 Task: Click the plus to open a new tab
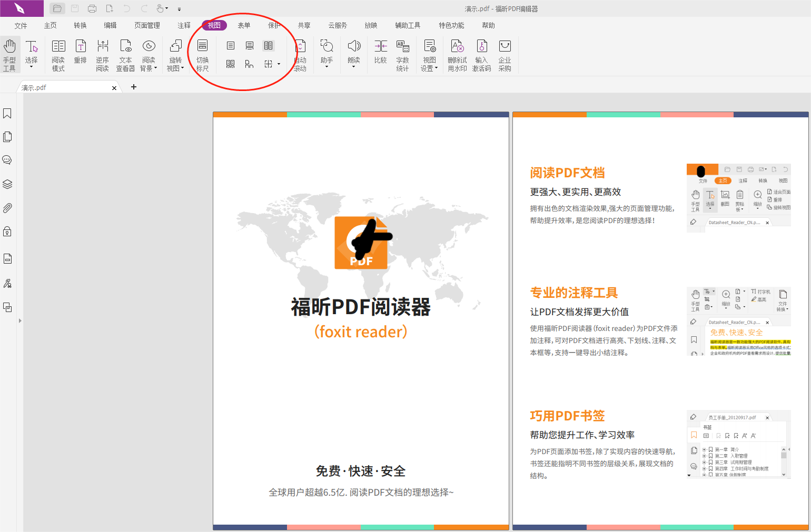click(133, 86)
